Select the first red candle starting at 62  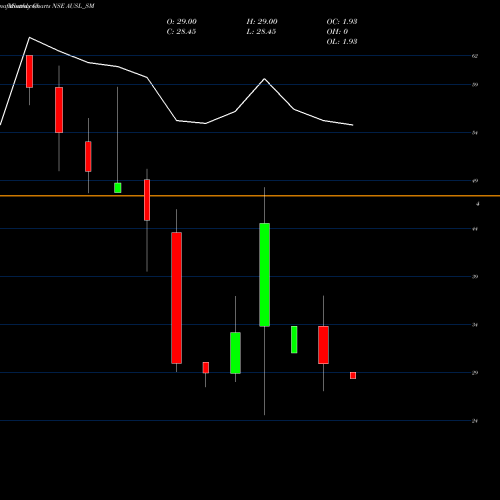[x=30, y=71]
